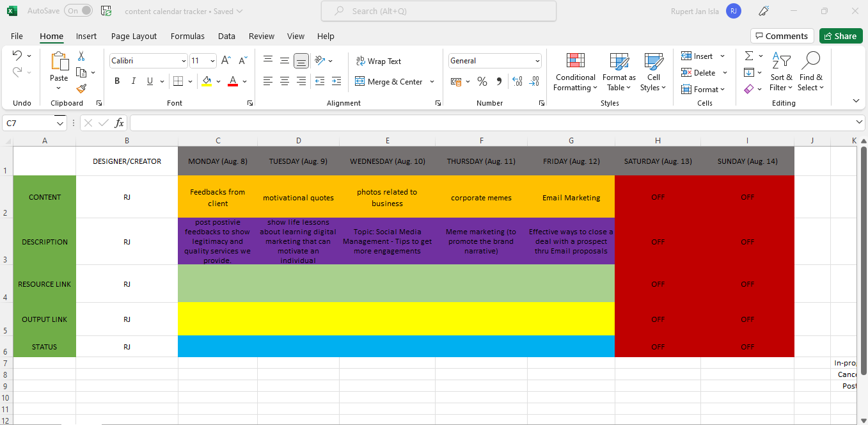
Task: Click Decrease Indent icon
Action: (320, 81)
